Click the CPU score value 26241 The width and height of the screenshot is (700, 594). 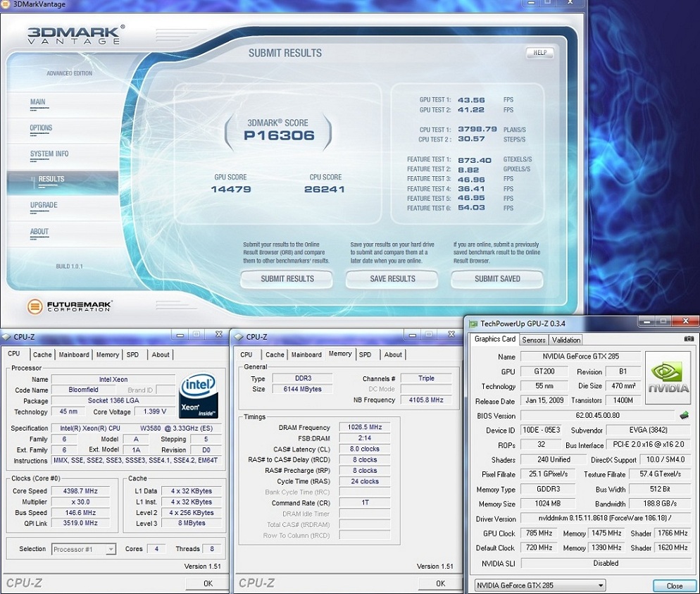point(325,190)
